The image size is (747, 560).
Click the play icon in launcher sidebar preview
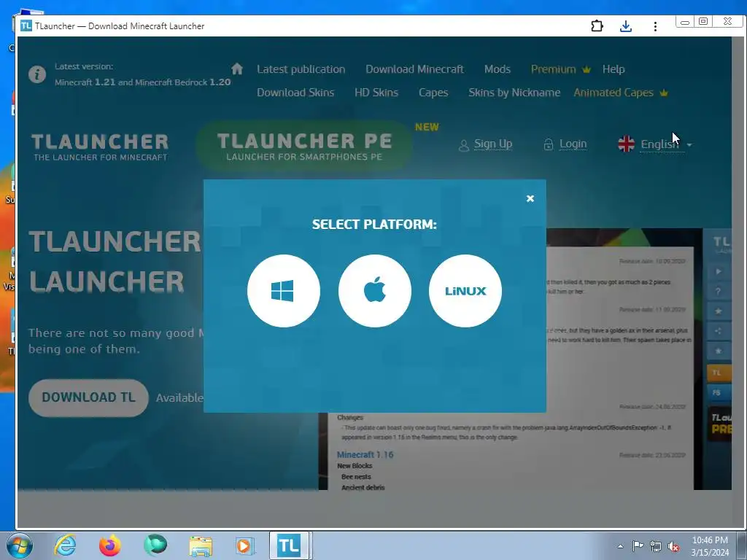718,271
